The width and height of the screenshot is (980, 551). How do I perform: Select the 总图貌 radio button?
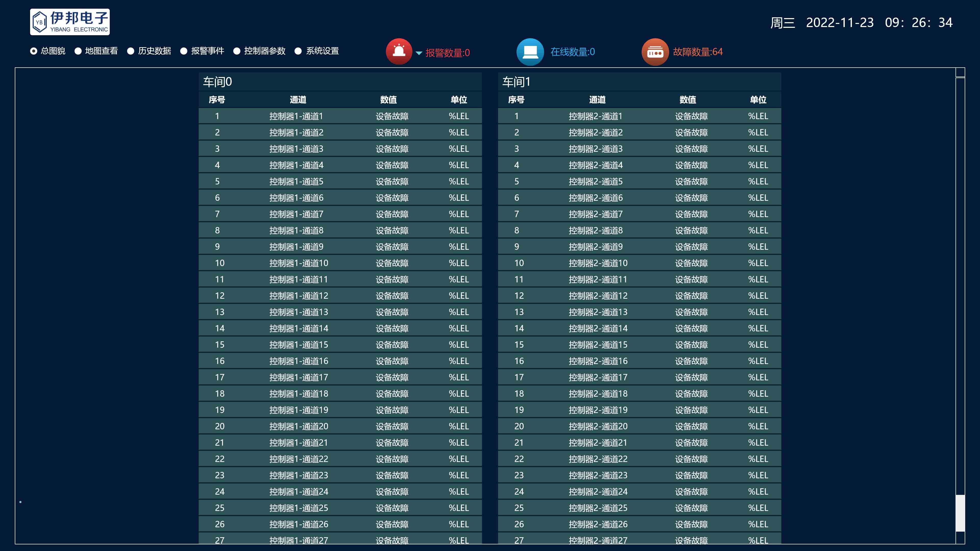click(x=34, y=51)
